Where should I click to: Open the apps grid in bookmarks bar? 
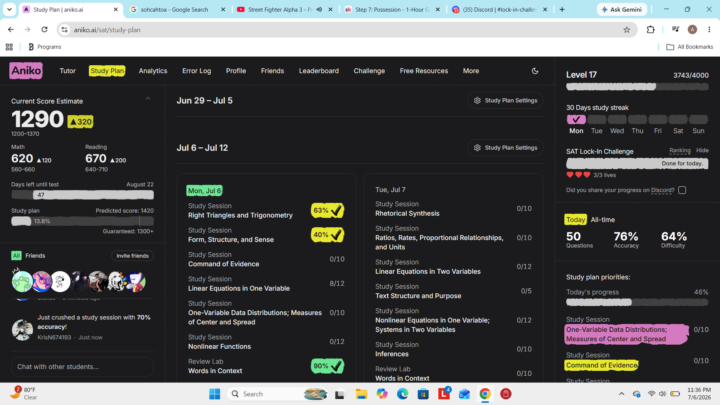(9, 47)
